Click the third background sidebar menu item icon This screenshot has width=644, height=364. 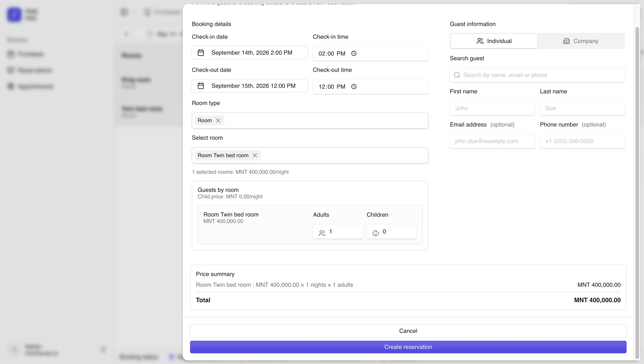click(11, 86)
